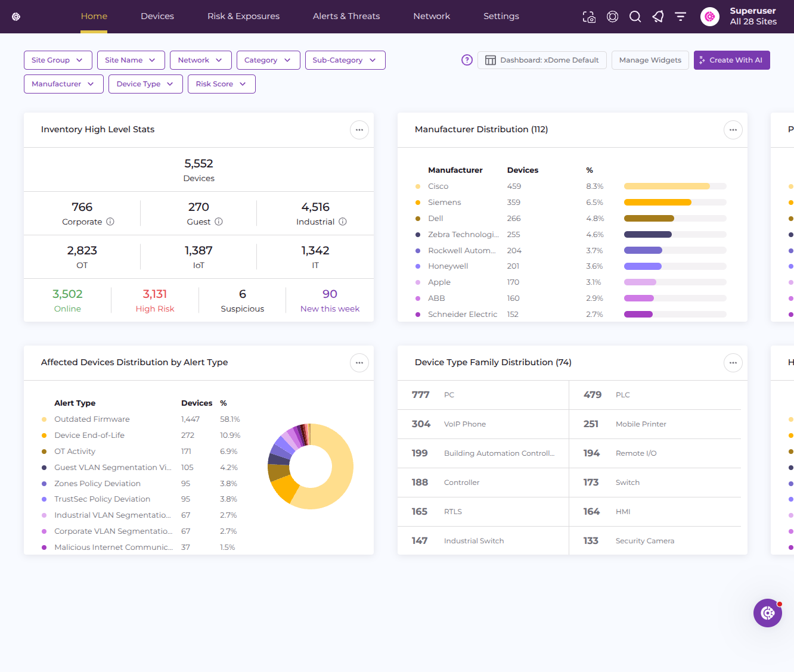Viewport: 794px width, 672px height.
Task: Open the Device Type filter dropdown
Action: click(x=145, y=84)
